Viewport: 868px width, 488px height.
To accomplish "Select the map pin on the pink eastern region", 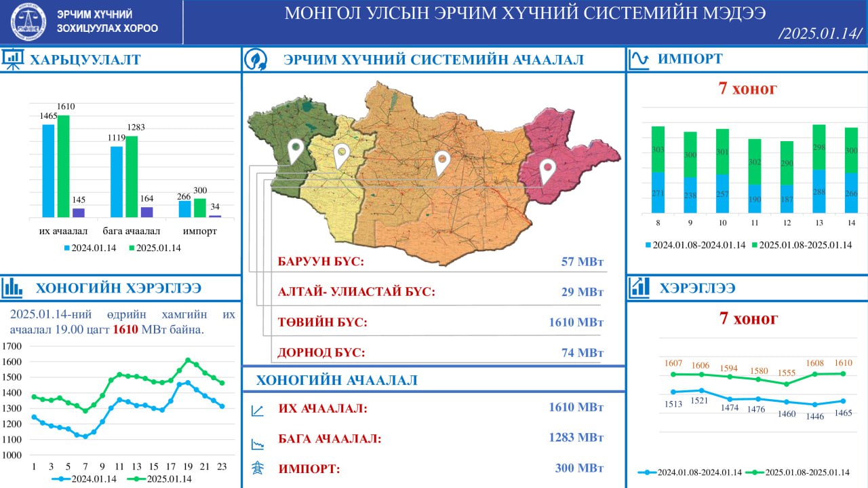I will (x=547, y=170).
